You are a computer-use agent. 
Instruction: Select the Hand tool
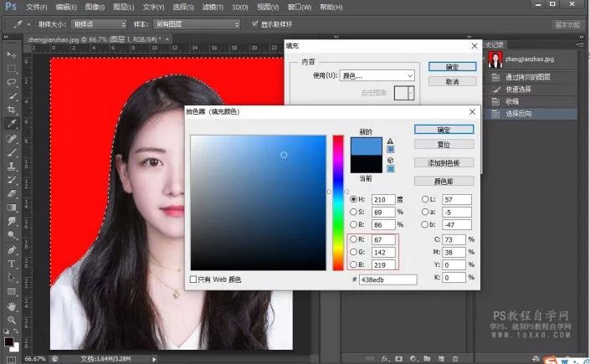pyautogui.click(x=12, y=306)
